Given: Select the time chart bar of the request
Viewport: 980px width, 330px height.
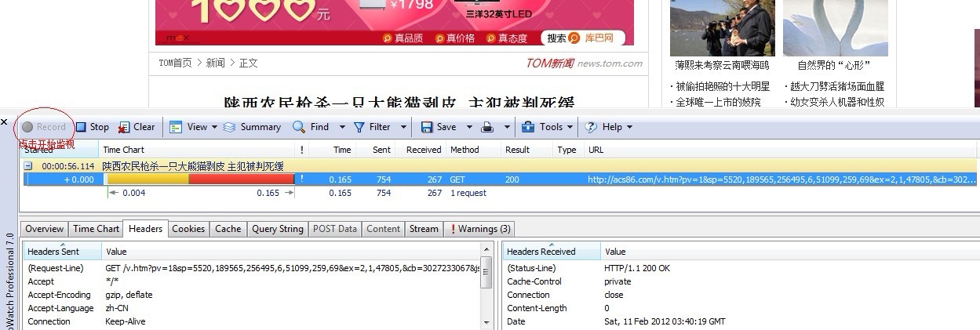Looking at the screenshot, I should click(199, 180).
